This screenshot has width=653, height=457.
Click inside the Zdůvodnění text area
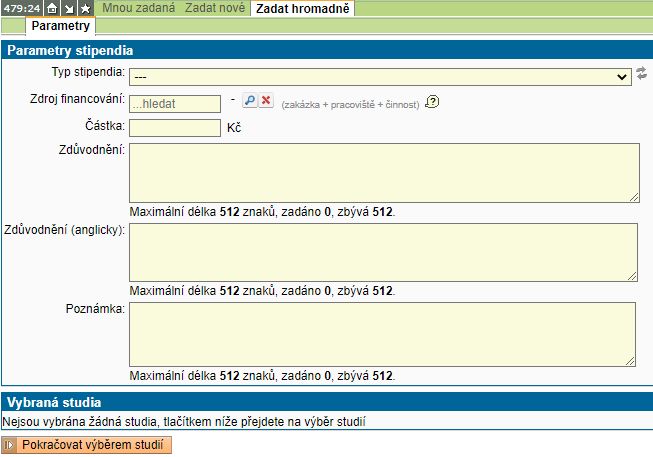pyautogui.click(x=384, y=173)
